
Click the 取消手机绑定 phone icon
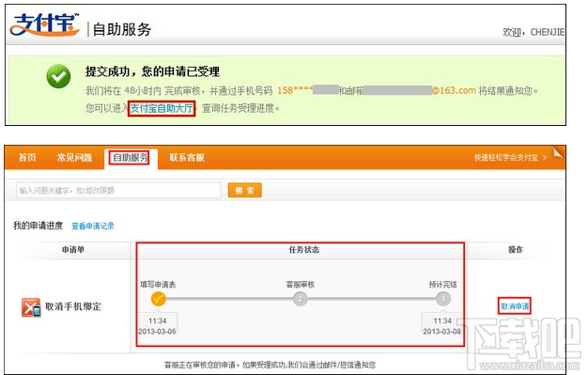(31, 307)
